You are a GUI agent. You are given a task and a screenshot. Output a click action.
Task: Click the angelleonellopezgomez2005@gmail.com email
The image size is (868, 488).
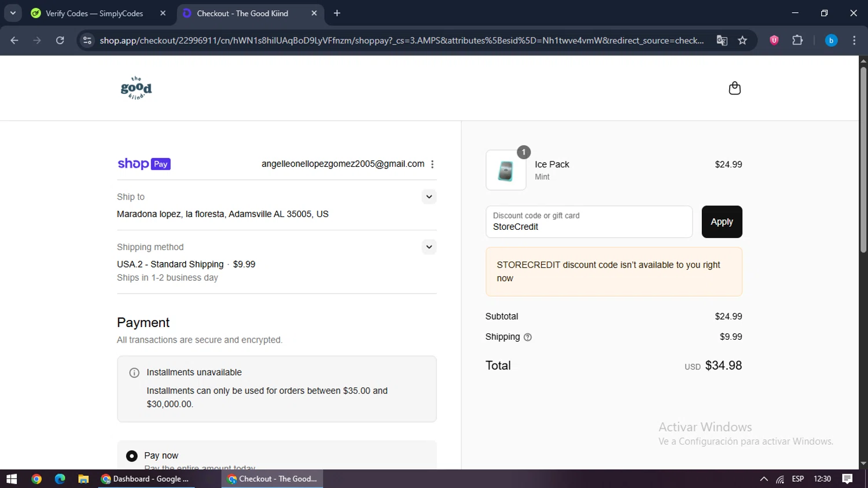click(x=343, y=164)
